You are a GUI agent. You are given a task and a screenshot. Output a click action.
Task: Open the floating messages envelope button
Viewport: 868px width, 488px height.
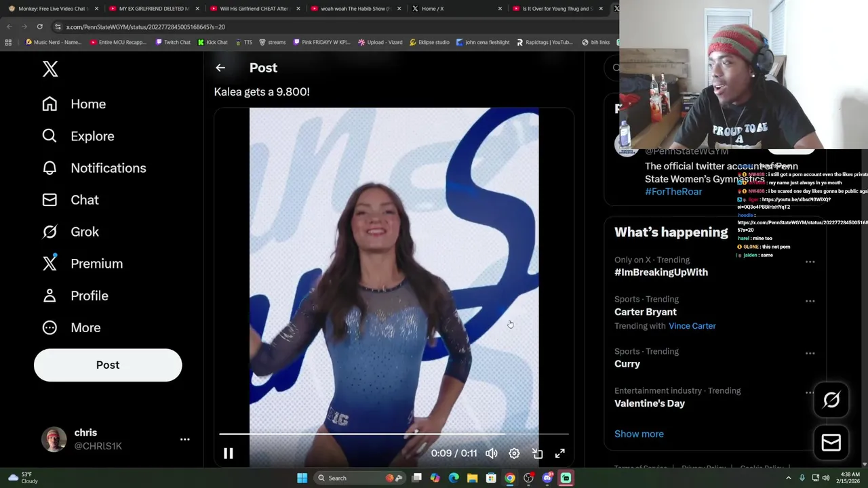[831, 443]
